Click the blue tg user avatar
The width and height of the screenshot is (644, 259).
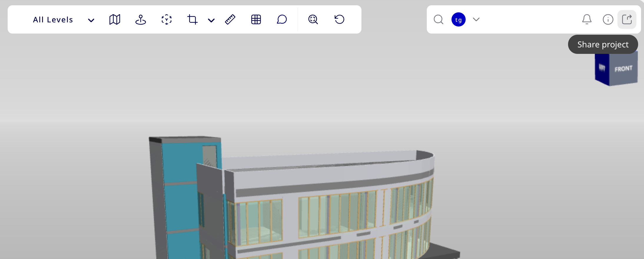[x=458, y=20]
